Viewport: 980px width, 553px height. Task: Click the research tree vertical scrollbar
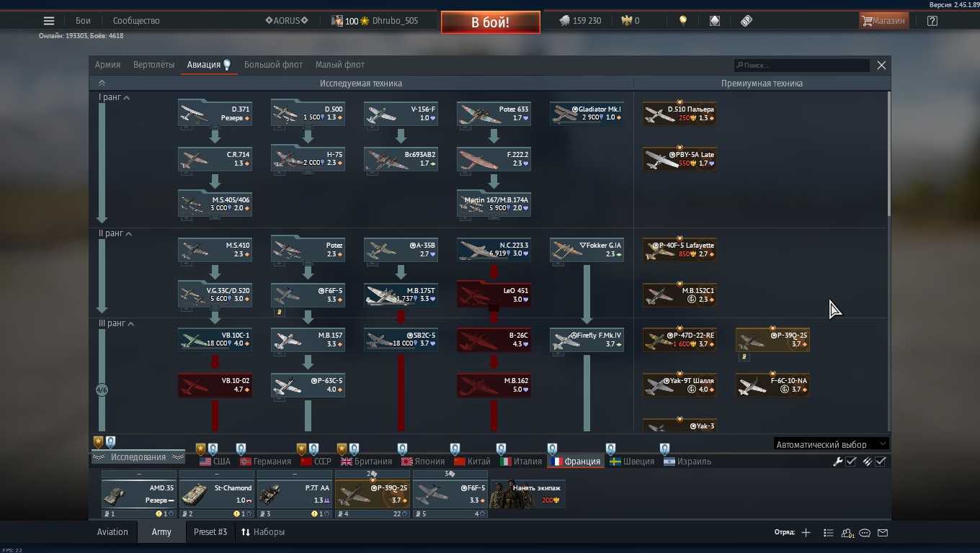click(889, 153)
